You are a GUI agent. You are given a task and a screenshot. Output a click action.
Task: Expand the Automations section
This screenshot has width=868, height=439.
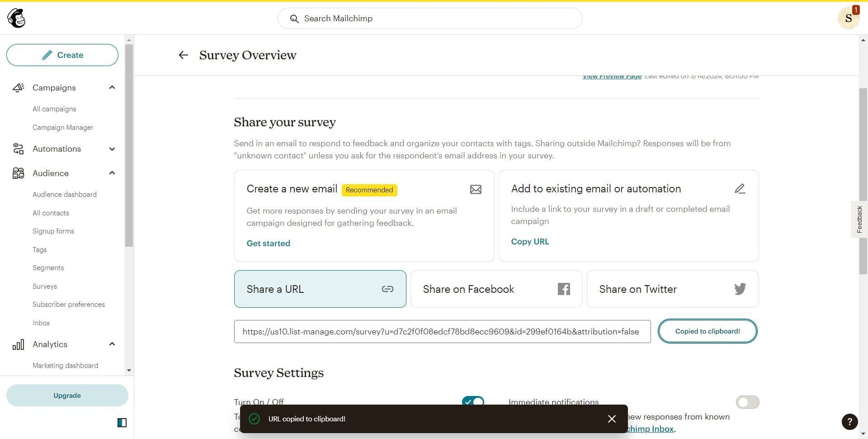click(112, 148)
